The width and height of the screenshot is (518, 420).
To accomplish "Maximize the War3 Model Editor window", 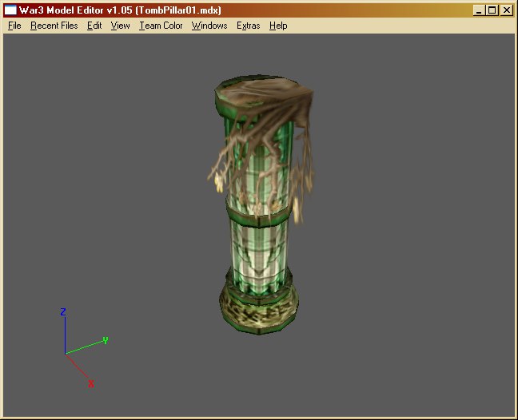I will [x=492, y=10].
